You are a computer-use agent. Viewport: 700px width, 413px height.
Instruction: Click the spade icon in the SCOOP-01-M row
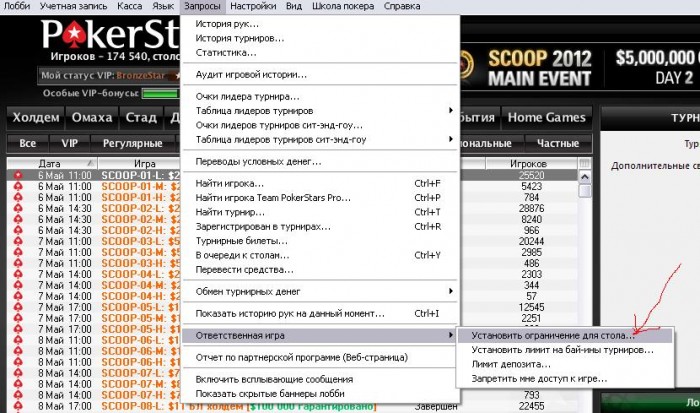tap(18, 187)
